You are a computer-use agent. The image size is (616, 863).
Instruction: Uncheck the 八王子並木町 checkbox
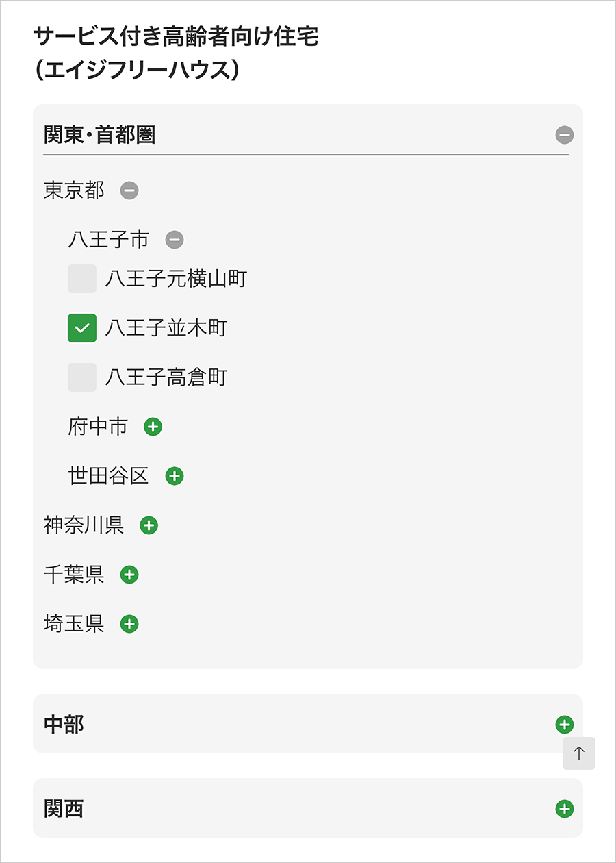click(x=82, y=328)
